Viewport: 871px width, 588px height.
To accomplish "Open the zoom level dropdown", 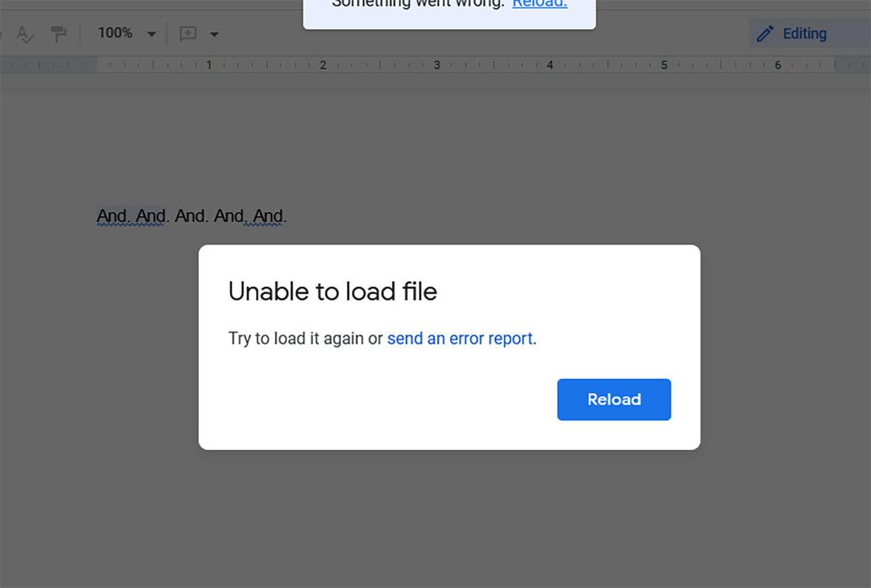I will (152, 33).
